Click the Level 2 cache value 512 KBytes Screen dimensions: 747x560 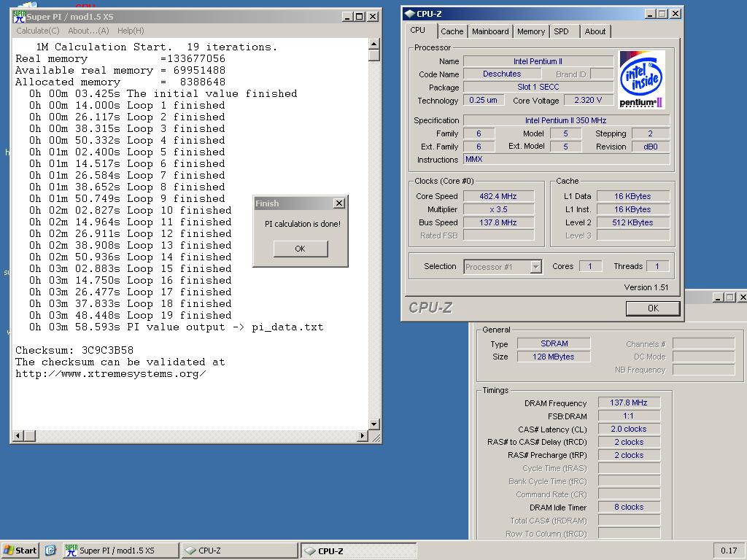pos(632,222)
